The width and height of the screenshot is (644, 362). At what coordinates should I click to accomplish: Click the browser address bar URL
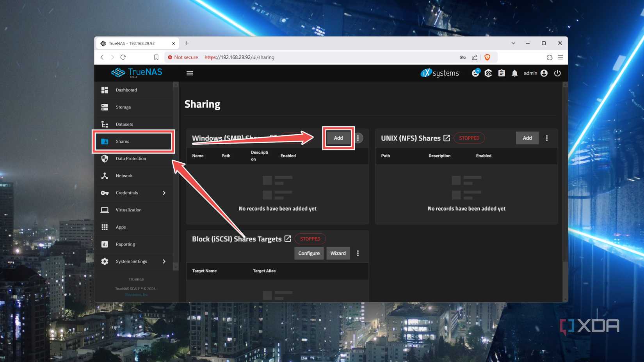[240, 57]
